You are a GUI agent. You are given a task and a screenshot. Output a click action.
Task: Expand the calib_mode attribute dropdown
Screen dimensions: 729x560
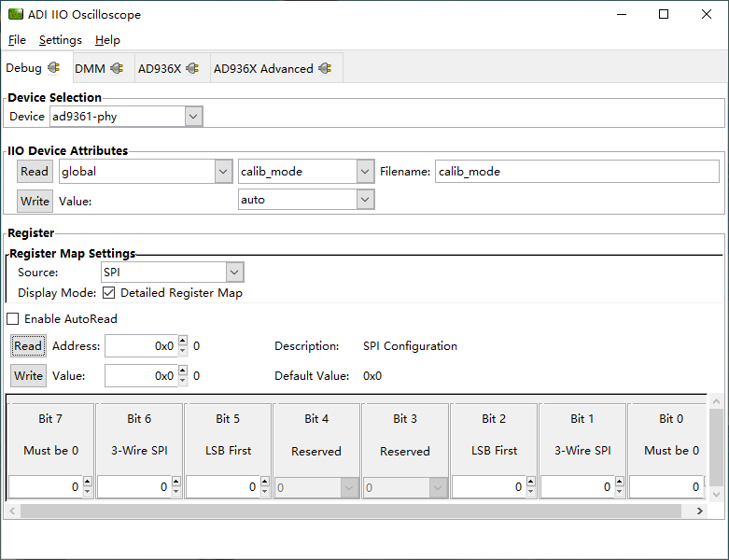point(306,172)
